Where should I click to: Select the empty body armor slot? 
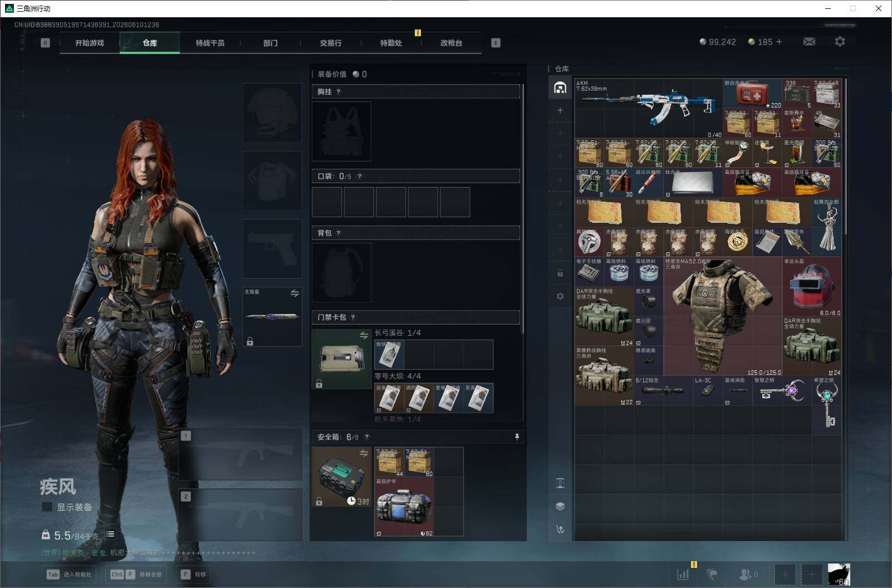coord(272,180)
